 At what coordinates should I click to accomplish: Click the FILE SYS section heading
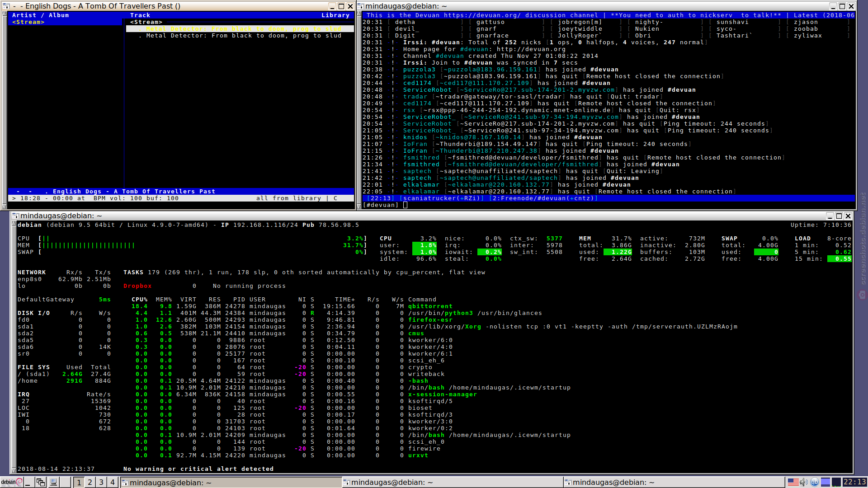click(33, 367)
